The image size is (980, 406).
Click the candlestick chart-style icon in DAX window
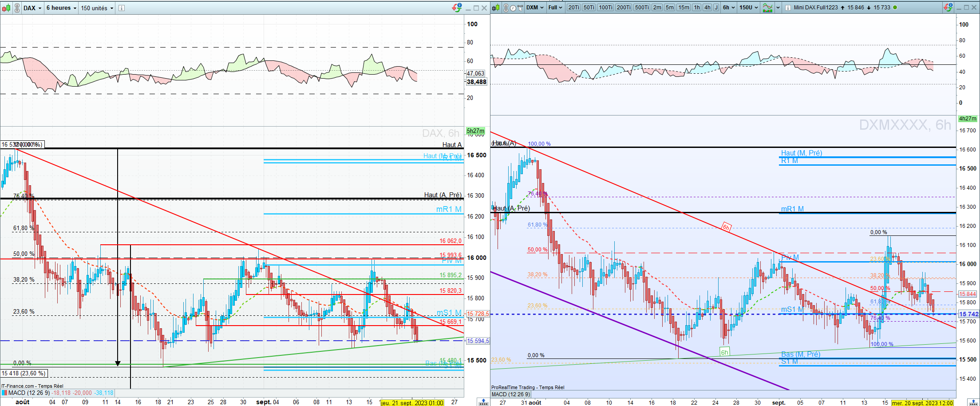(x=7, y=8)
